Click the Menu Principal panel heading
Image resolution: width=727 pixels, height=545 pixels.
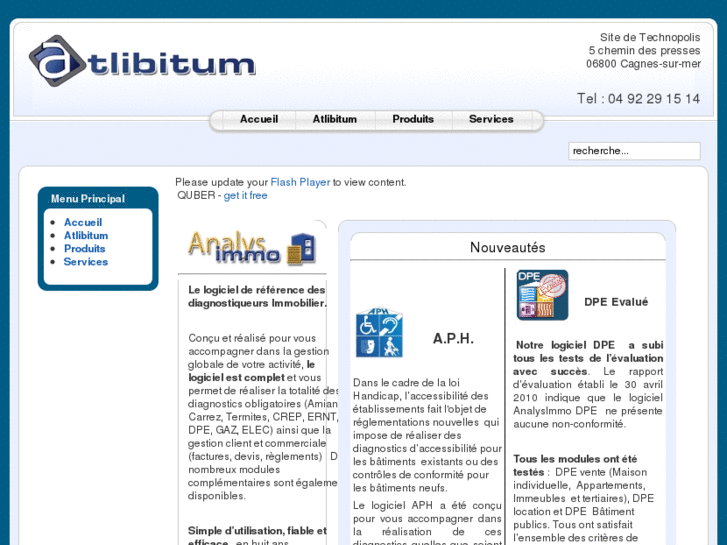coord(88,199)
